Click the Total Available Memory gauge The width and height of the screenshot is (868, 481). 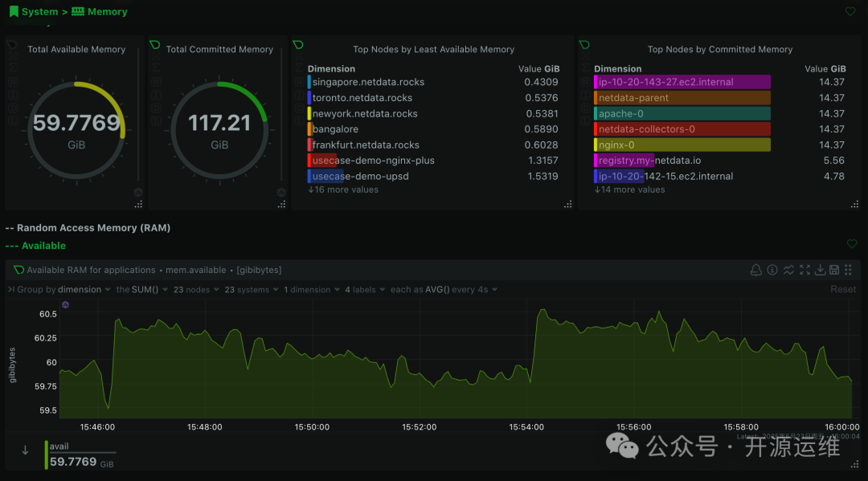point(76,131)
